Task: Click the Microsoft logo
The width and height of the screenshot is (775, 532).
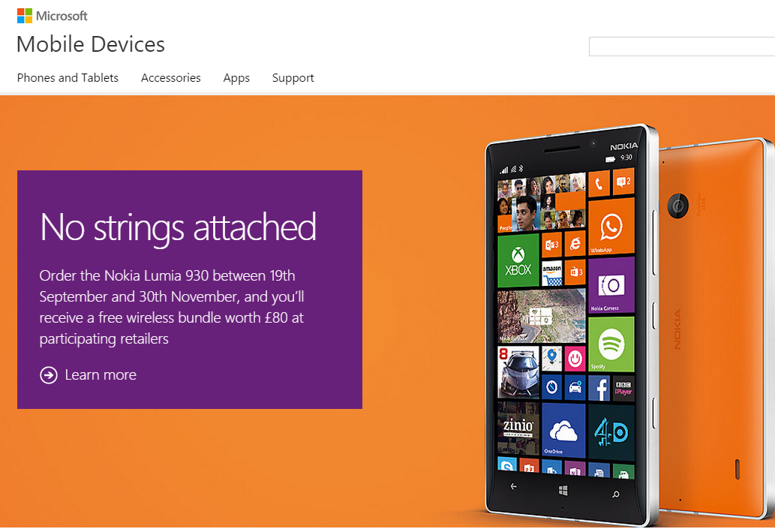Action: (x=52, y=16)
